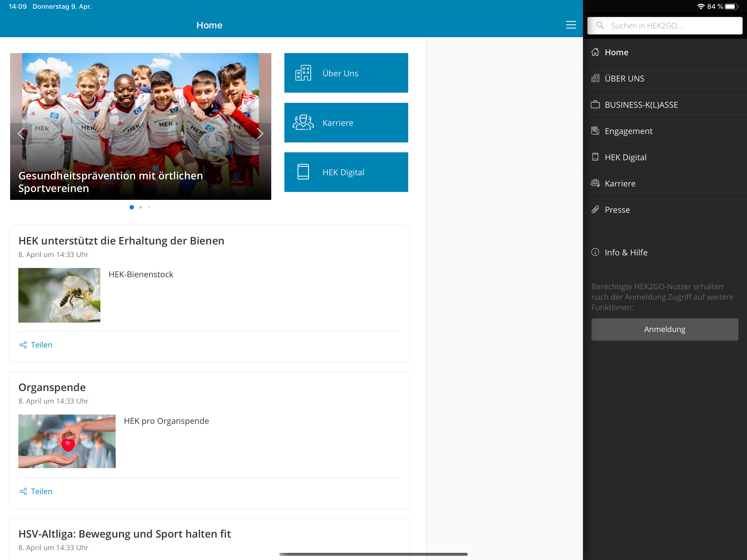Click share icon under Bienen article
The height and width of the screenshot is (560, 747).
tap(23, 345)
